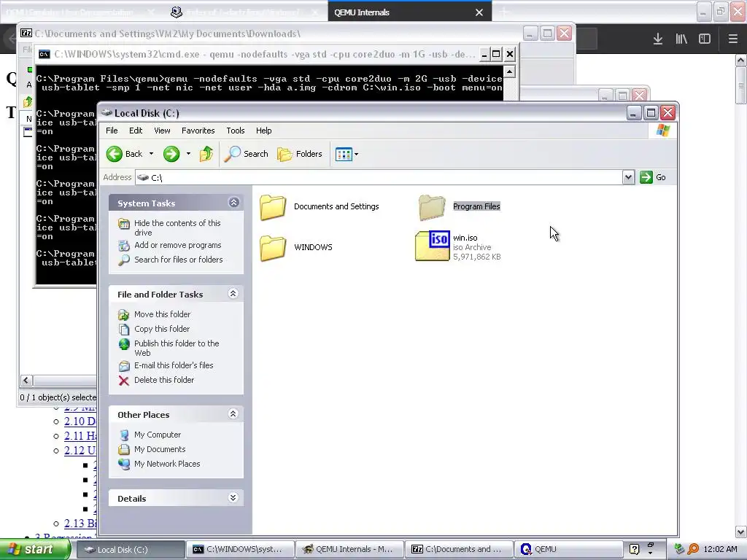The image size is (747, 560).
Task: Click the cmd.exe title bar icon
Action: click(44, 54)
